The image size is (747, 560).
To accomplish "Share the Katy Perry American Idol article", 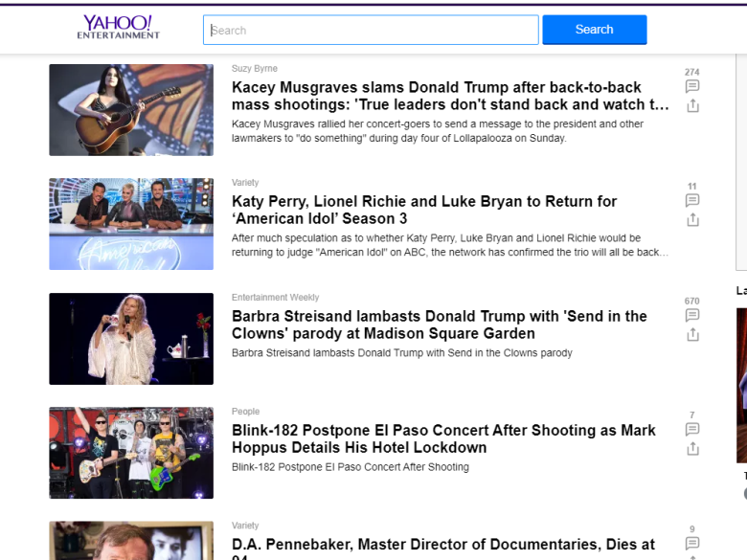I will tap(692, 219).
